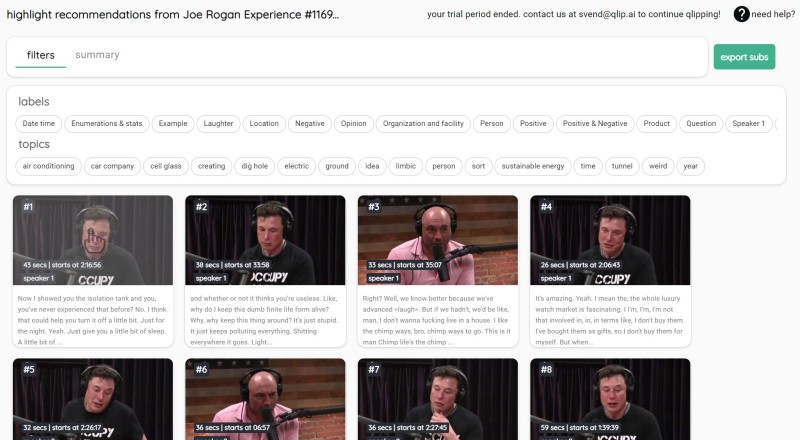
Task: Open highlight clip #8 thumbnail
Action: [610, 399]
